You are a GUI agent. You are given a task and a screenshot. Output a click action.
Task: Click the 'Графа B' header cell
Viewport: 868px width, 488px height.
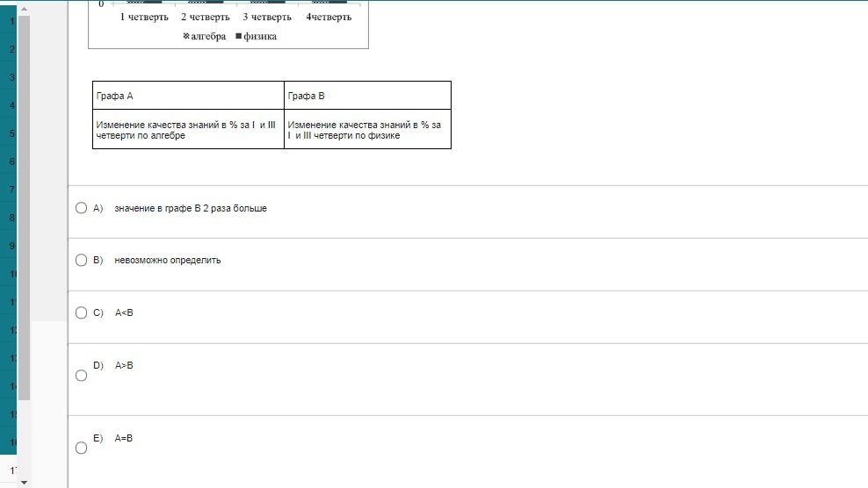367,96
